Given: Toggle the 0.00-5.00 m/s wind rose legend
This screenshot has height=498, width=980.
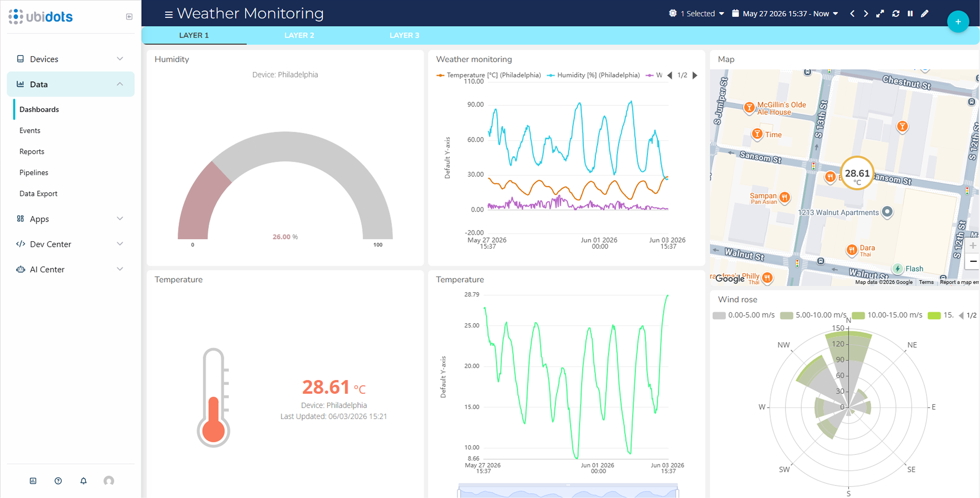Looking at the screenshot, I should click(x=743, y=315).
